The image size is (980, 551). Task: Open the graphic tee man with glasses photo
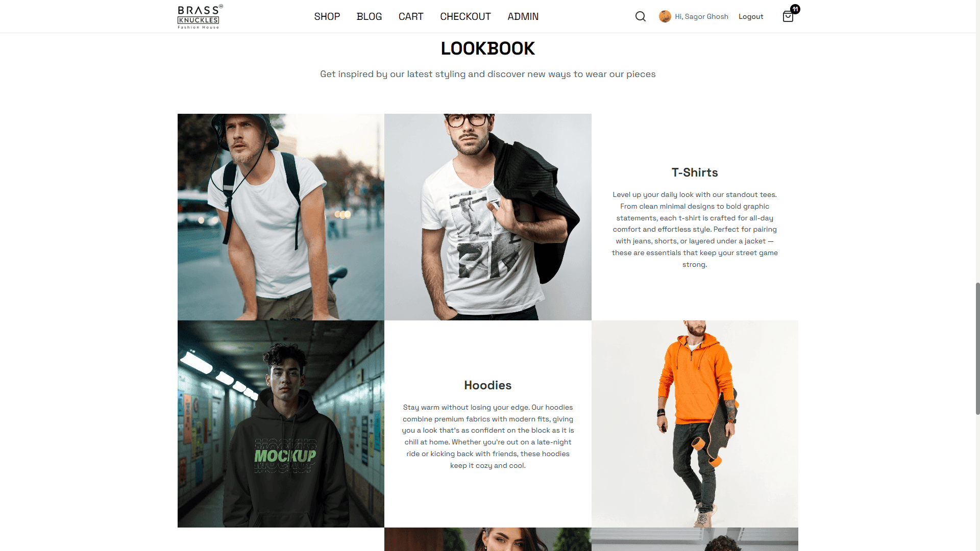click(488, 217)
